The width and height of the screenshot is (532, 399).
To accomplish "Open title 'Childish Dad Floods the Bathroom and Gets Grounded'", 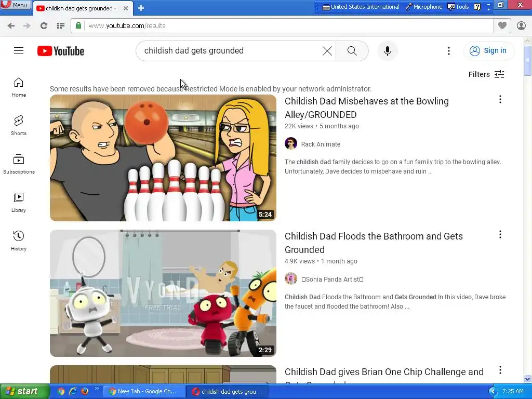I will click(x=374, y=243).
